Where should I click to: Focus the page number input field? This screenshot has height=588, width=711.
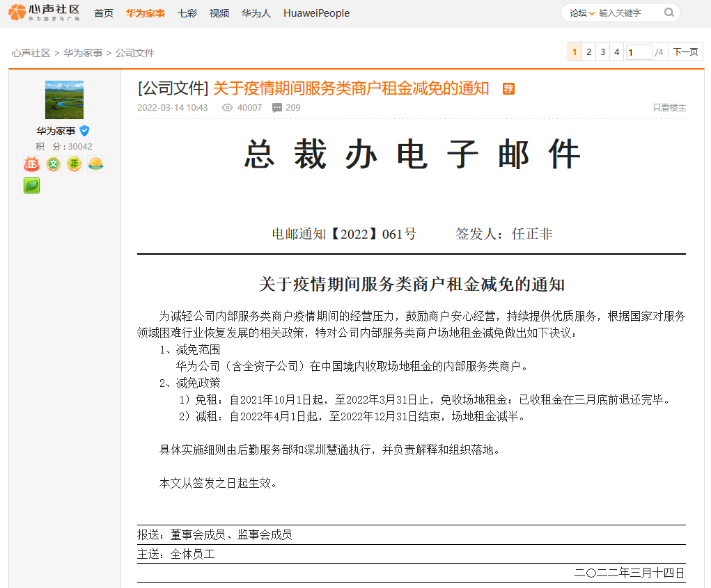(639, 52)
